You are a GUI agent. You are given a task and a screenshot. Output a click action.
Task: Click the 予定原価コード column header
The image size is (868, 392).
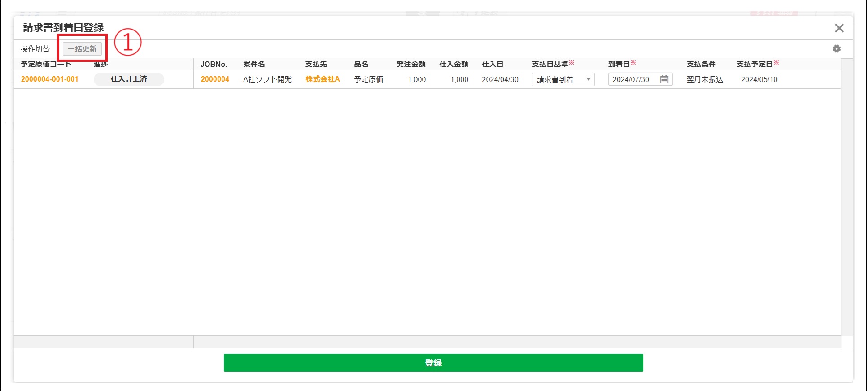coord(46,64)
